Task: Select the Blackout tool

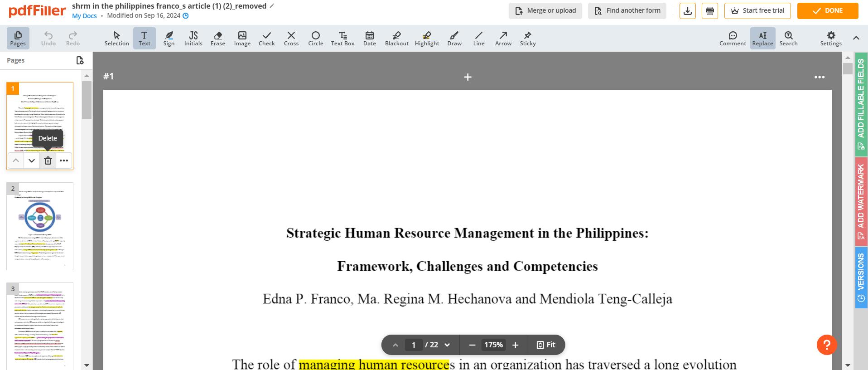Action: tap(397, 38)
